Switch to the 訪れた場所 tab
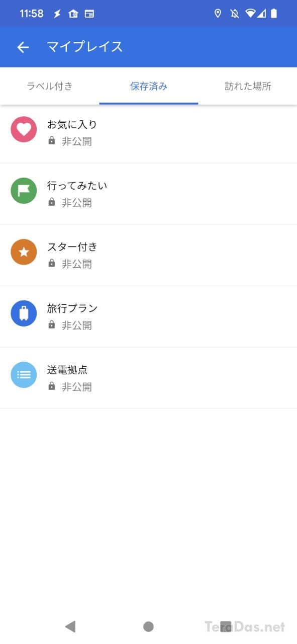The height and width of the screenshot is (644, 297). tap(248, 86)
